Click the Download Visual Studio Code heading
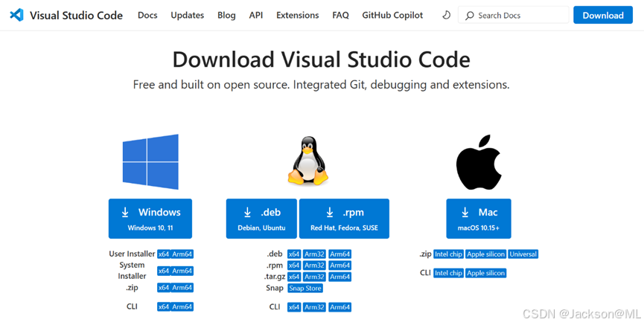The width and height of the screenshot is (644, 325). point(321,59)
